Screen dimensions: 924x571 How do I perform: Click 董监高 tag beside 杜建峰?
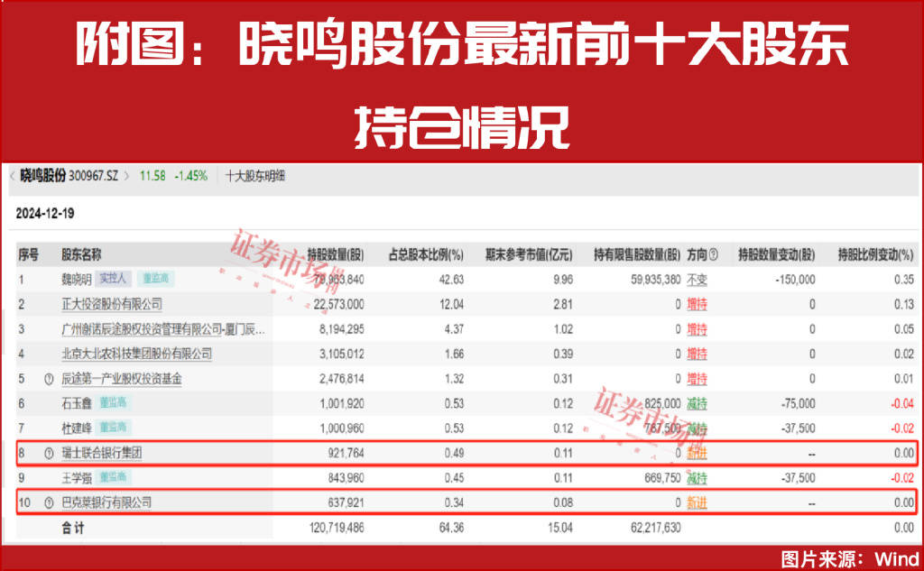(x=113, y=428)
